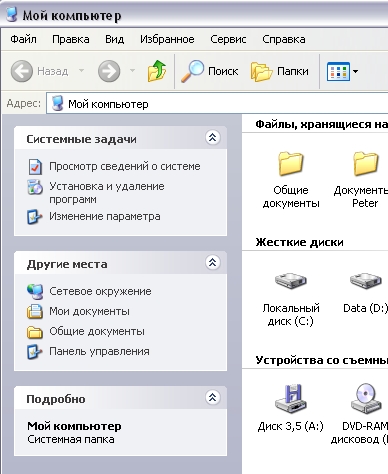Screen dimensions: 388x474
Task: Open the Forward button history dropdown arrow
Action: (132, 71)
